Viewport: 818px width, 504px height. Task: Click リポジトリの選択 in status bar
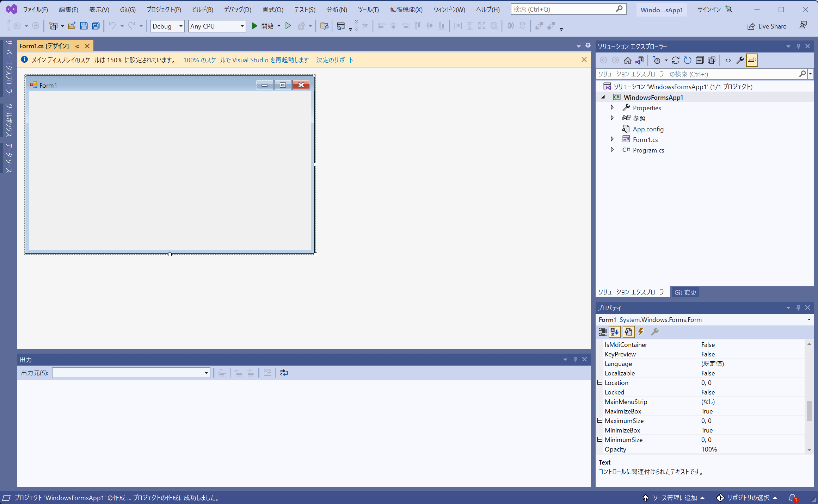coord(747,498)
